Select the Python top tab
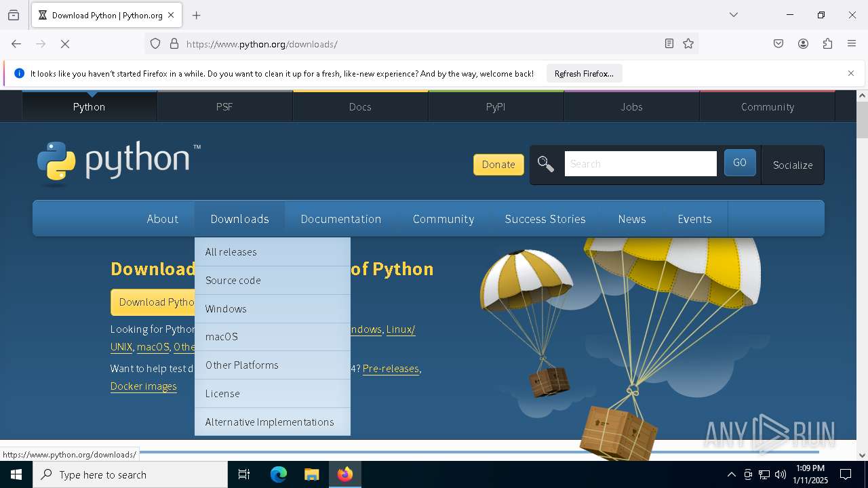The height and width of the screenshot is (488, 868). [x=89, y=107]
